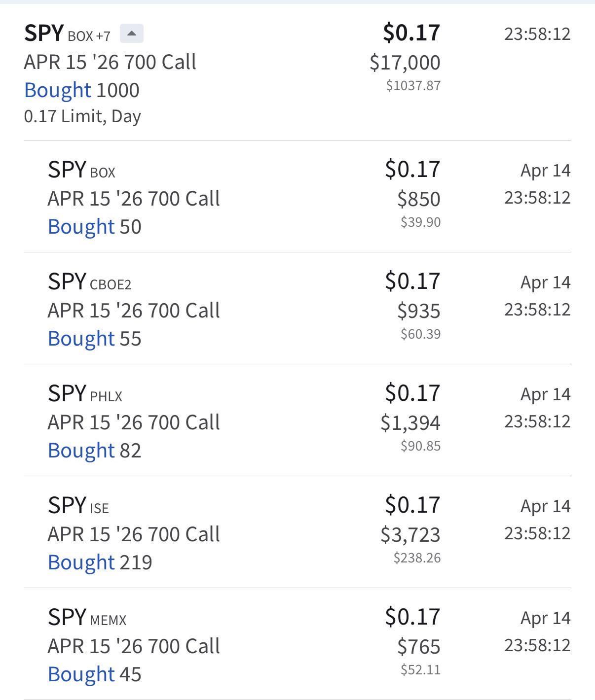Click the $1,394 fill value

pos(410,423)
